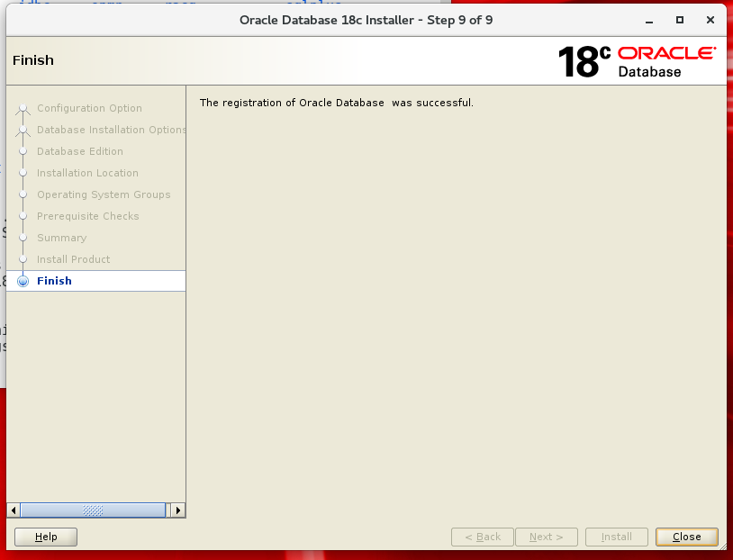Click the Close button to finish installer
733x560 pixels.
pos(686,537)
